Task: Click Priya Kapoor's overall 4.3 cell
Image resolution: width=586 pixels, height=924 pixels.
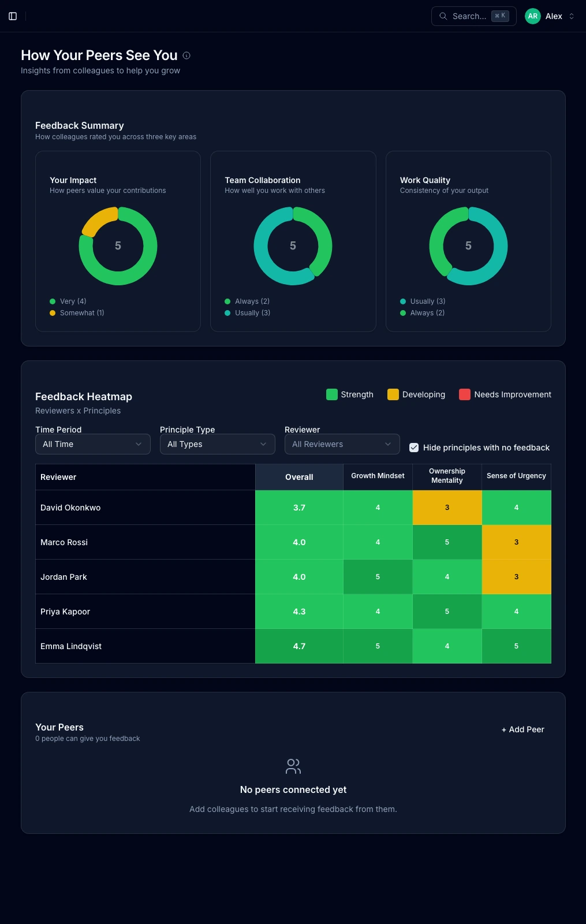Action: pos(299,612)
